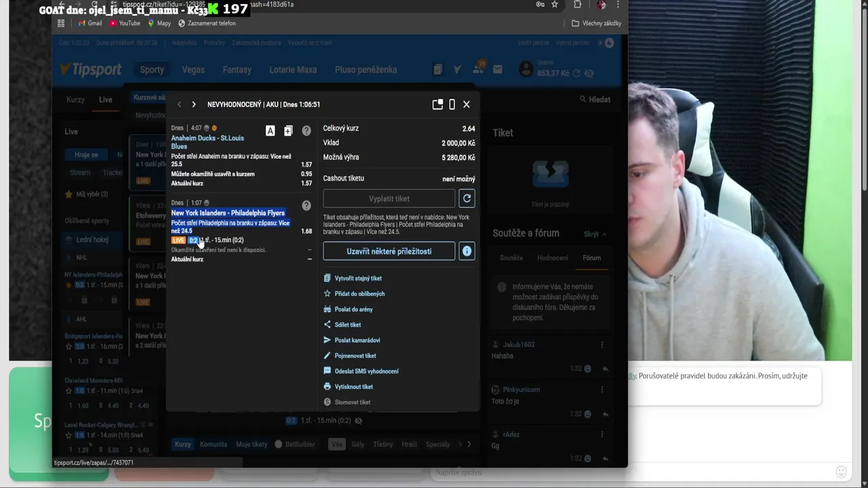The height and width of the screenshot is (488, 868).
Task: Star the Bridgeport Islanders match
Action: (68, 346)
